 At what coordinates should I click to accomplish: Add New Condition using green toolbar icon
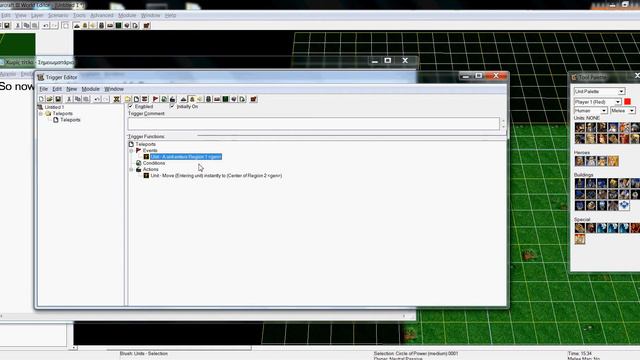click(x=164, y=99)
